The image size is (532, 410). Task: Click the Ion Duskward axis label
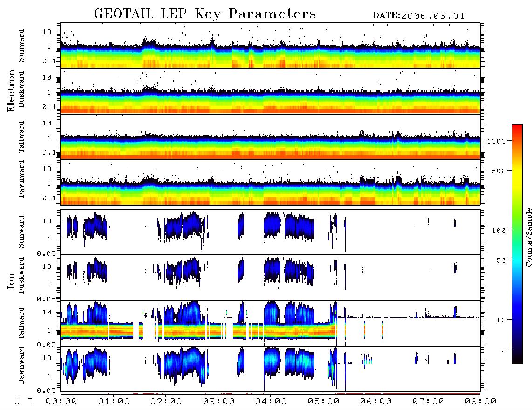(x=21, y=275)
